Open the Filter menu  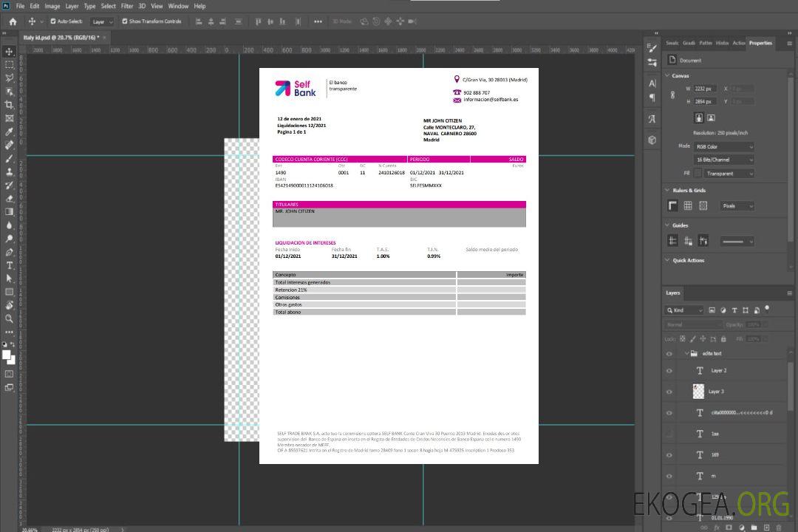[127, 6]
